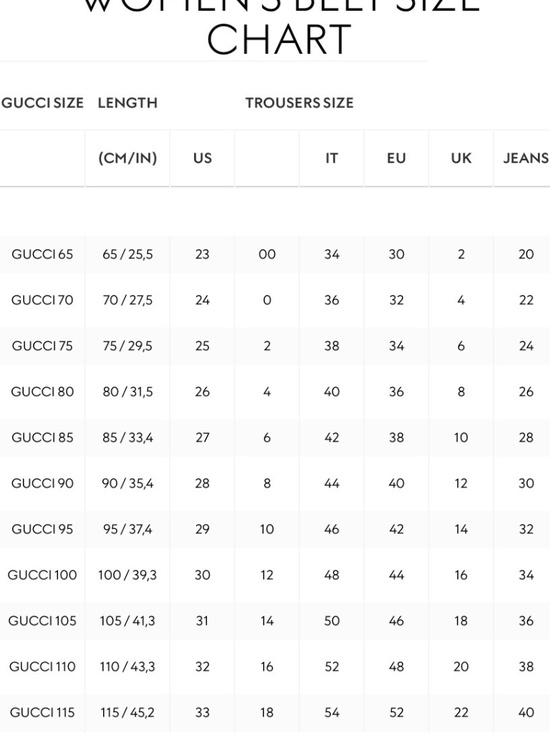Viewport: 550px width, 733px height.
Task: Click the CHART title text
Action: pos(279,39)
